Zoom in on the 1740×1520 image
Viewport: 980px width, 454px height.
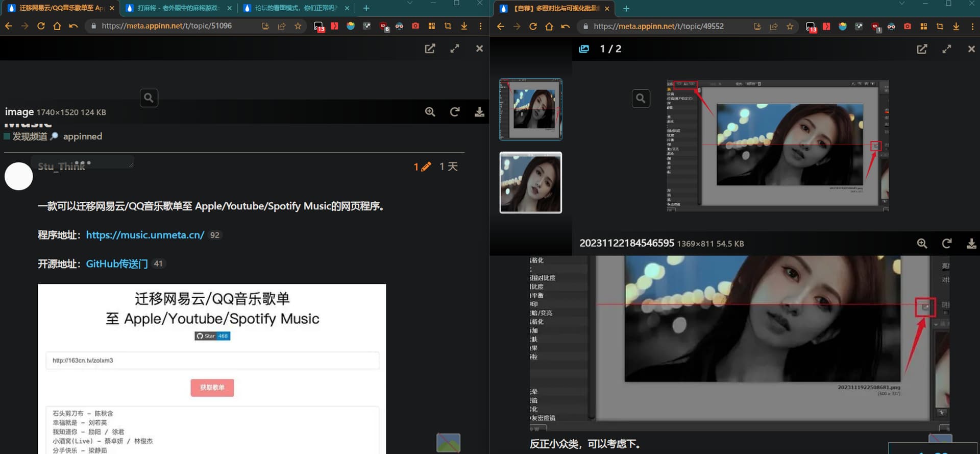coord(430,112)
